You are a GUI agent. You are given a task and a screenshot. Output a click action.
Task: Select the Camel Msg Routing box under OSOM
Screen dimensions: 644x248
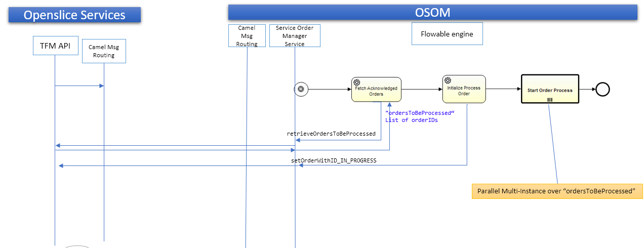click(247, 35)
